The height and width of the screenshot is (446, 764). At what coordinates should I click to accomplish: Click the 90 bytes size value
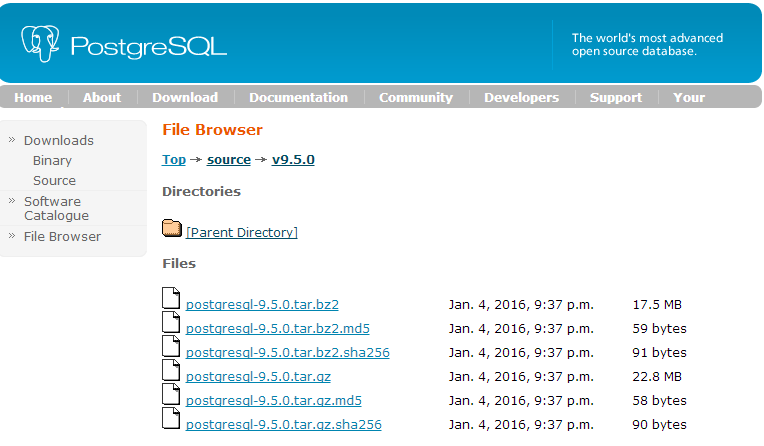click(x=659, y=425)
